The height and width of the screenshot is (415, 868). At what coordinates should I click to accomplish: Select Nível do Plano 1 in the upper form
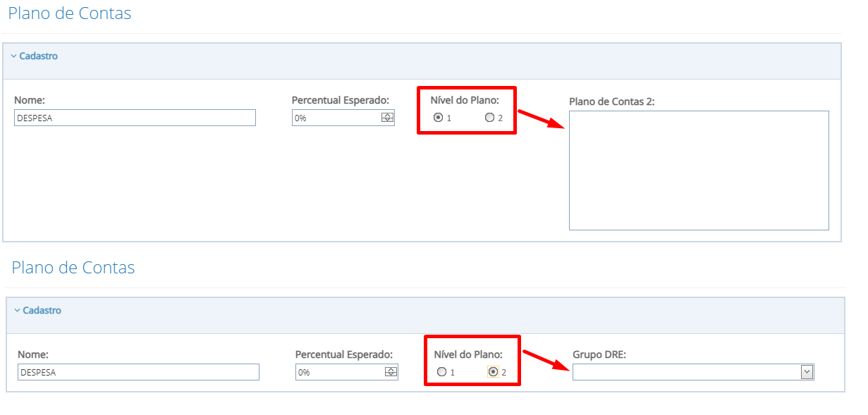(439, 118)
